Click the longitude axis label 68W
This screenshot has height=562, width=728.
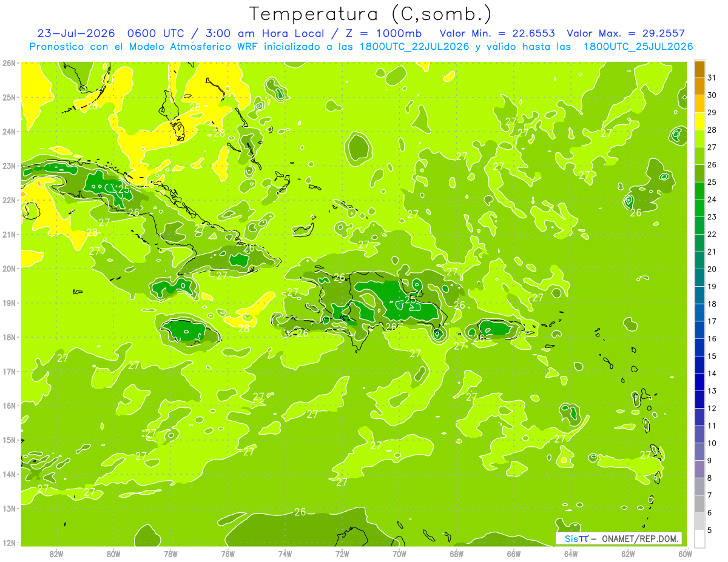coord(457,554)
